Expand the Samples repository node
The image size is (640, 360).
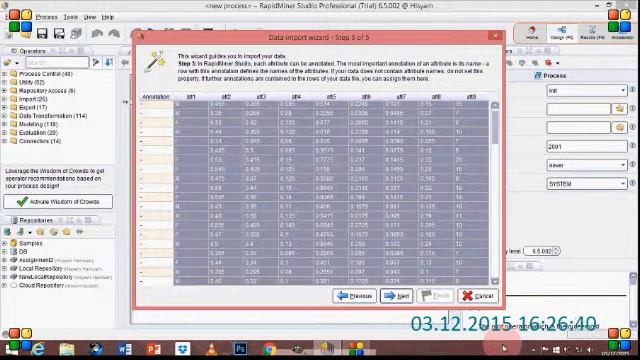(x=4, y=243)
